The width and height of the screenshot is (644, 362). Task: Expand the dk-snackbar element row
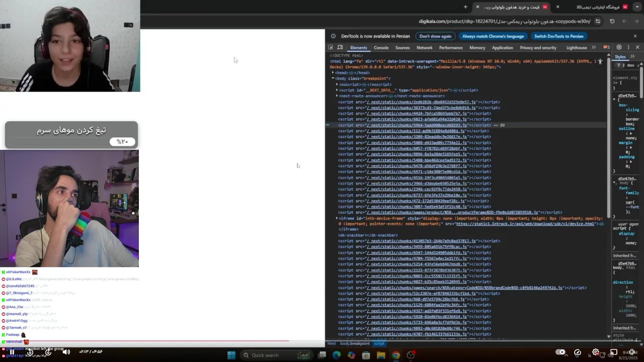[x=368, y=235]
